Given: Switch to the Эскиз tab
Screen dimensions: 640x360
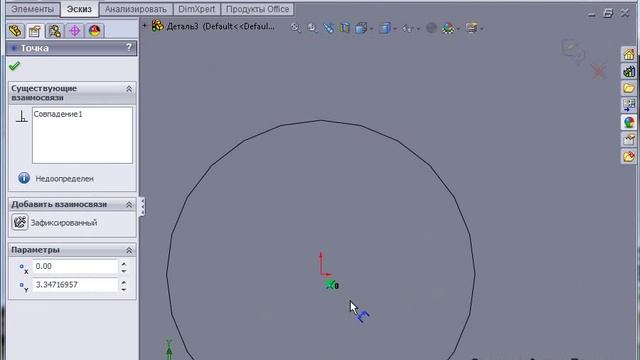Looking at the screenshot, I should [x=79, y=9].
